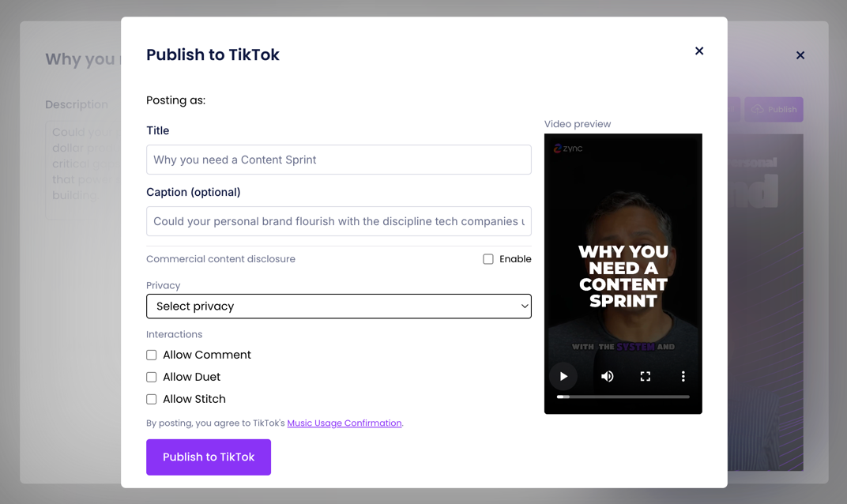Enter fullscreen on video preview
Screen dimensions: 847x504
(645, 377)
